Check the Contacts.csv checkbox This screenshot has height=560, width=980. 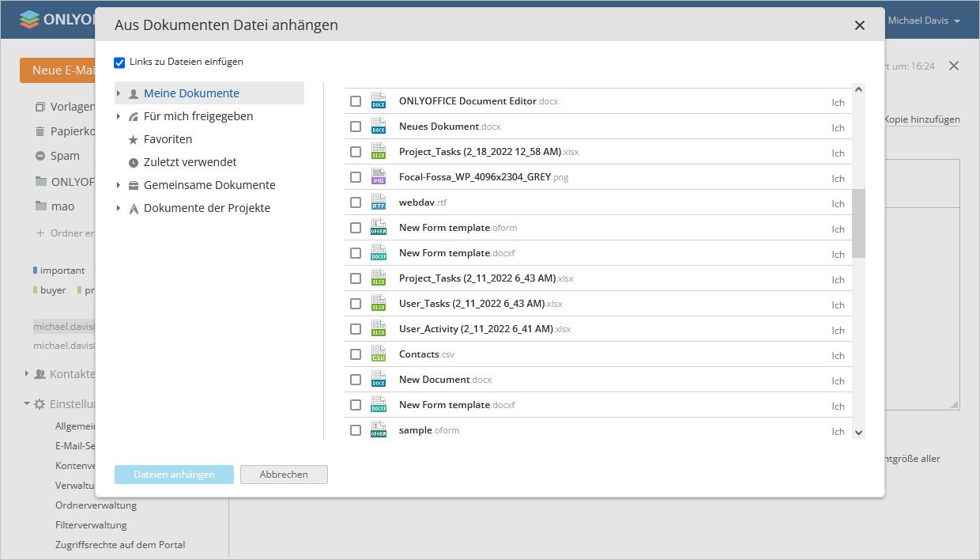(x=356, y=354)
